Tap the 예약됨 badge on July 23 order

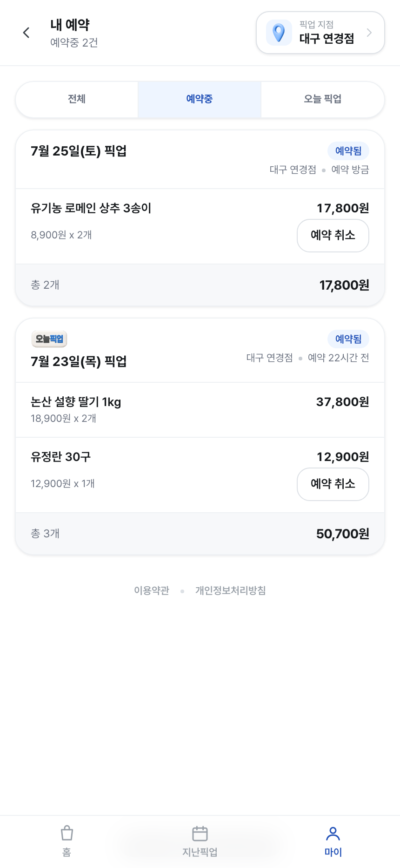point(348,339)
